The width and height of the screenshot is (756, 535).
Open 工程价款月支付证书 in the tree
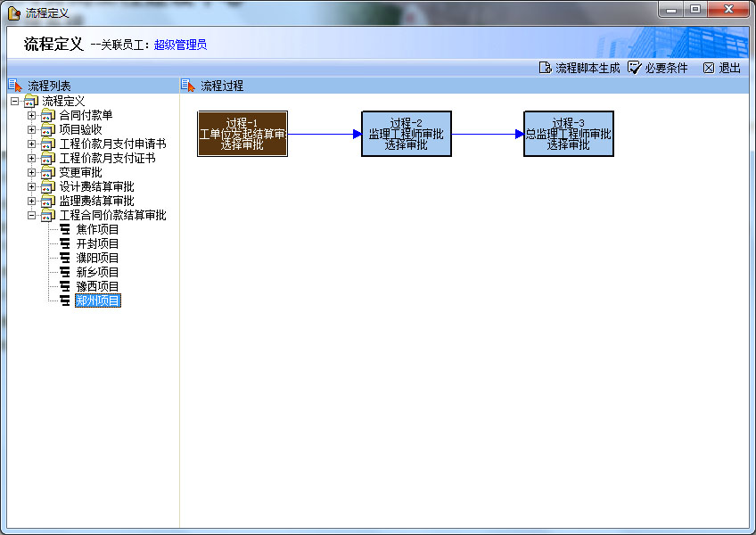[107, 158]
